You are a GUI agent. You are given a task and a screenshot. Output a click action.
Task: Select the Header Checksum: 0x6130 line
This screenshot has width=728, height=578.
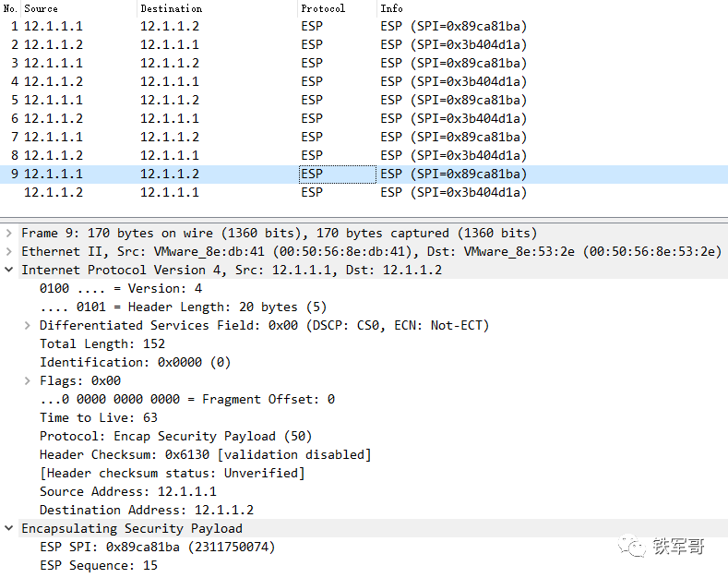pyautogui.click(x=205, y=455)
